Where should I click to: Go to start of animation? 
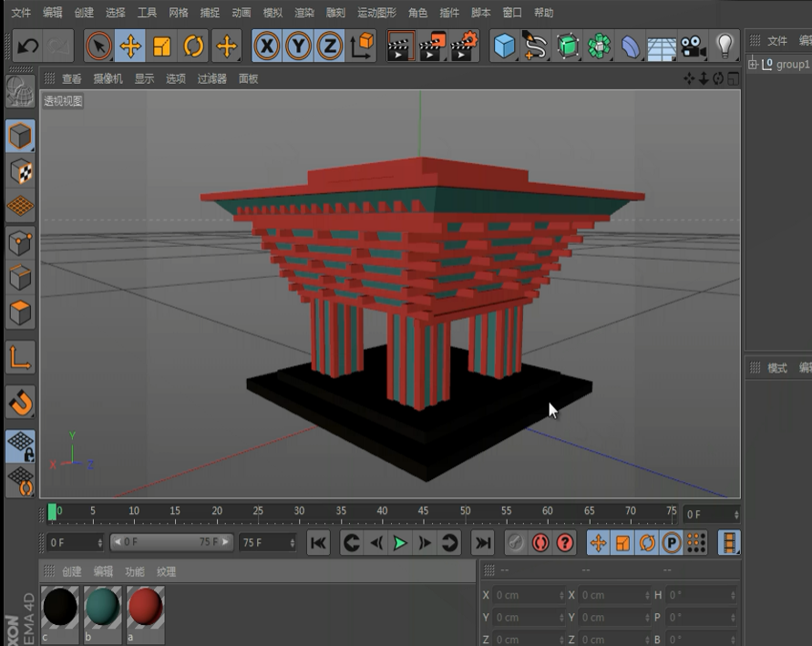[x=318, y=543]
